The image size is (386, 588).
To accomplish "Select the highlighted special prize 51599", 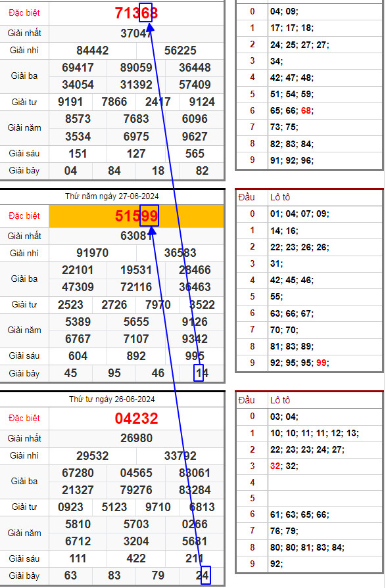I will [136, 216].
